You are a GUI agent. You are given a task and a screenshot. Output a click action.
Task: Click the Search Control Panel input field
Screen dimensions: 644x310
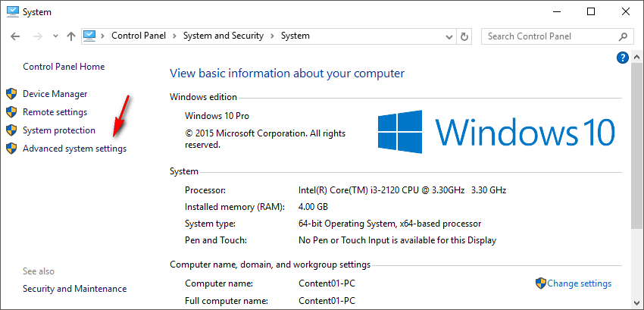(x=548, y=36)
